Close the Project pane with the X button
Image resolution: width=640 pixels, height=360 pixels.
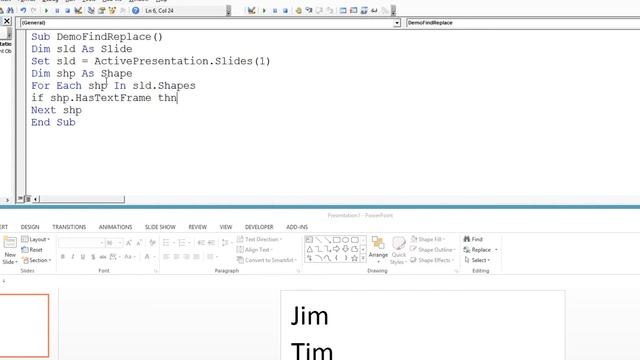(x=7, y=21)
